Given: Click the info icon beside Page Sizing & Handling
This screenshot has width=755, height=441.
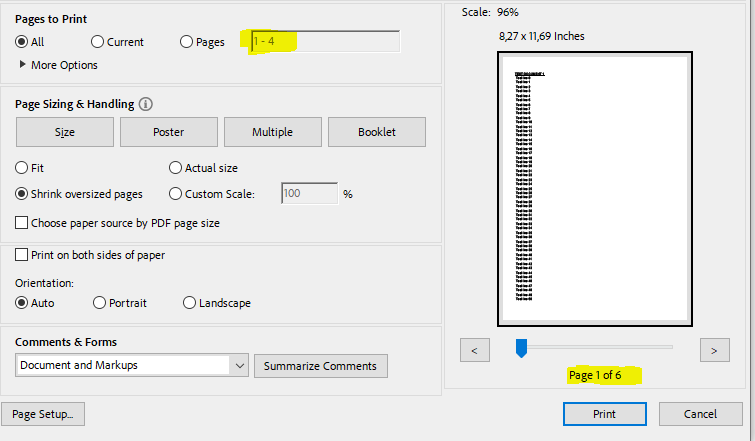Looking at the screenshot, I should click(x=146, y=104).
